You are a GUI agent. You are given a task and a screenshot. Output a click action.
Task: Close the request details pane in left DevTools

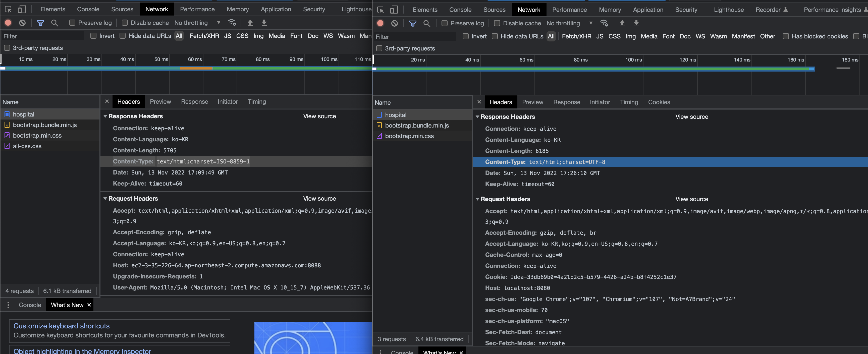pos(107,101)
